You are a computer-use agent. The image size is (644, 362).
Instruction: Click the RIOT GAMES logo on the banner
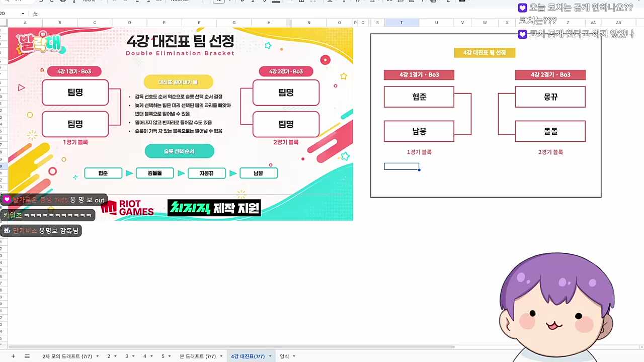click(x=127, y=208)
